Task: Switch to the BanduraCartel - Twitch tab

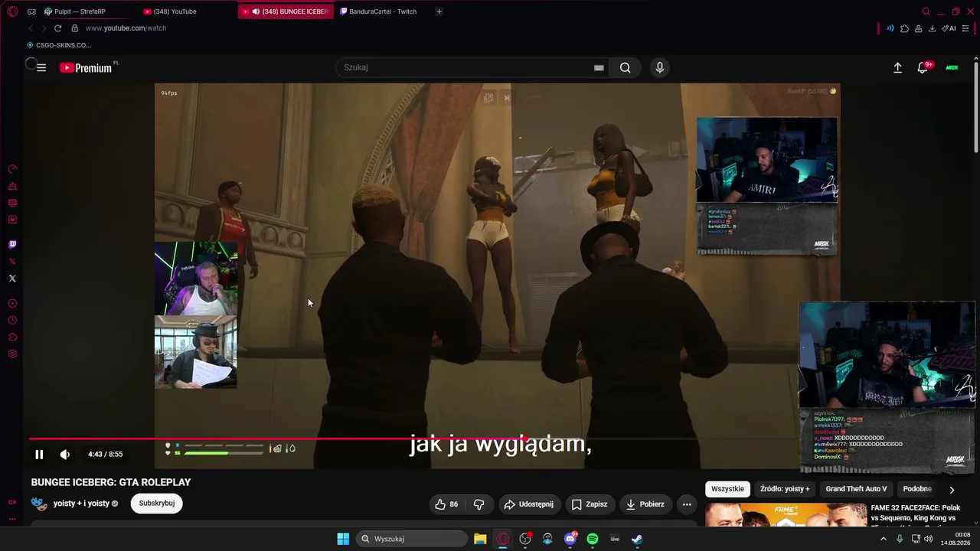Action: click(384, 11)
